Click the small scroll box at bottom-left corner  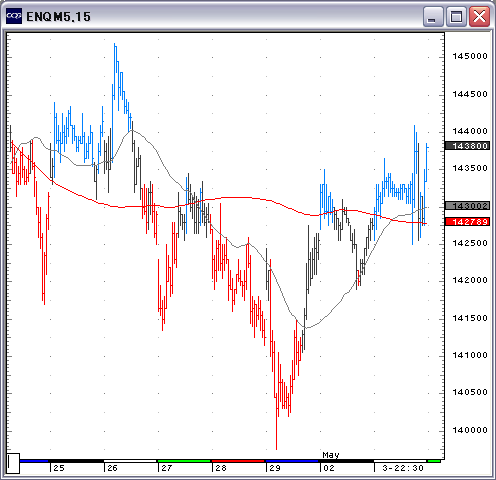[13, 463]
